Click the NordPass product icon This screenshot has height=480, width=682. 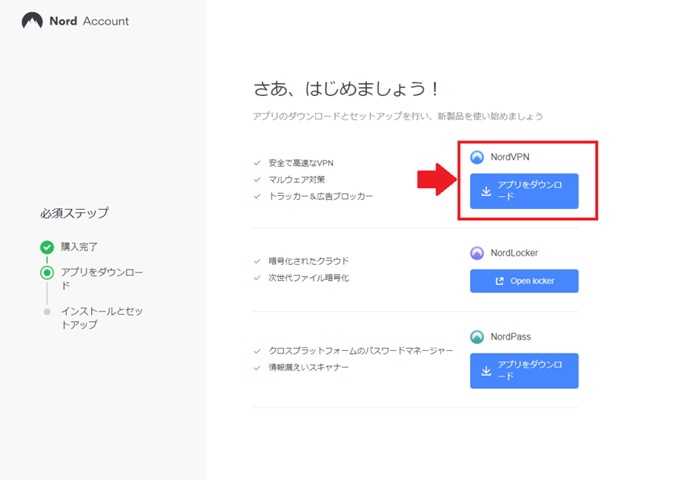[477, 337]
